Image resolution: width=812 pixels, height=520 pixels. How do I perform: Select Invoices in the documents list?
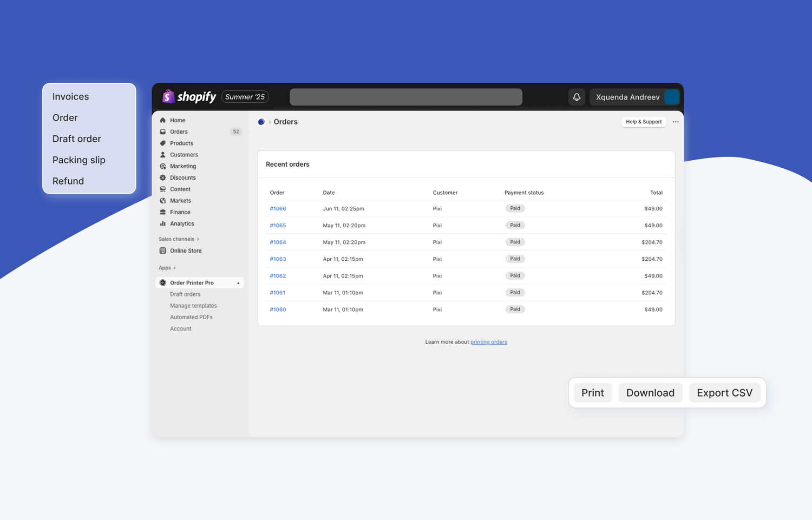pos(70,96)
